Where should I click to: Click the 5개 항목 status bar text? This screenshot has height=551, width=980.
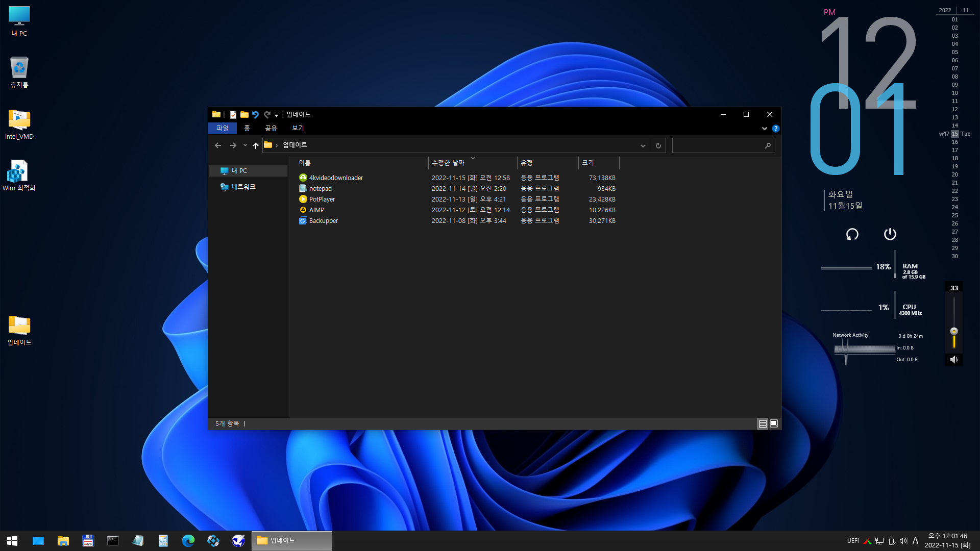227,423
